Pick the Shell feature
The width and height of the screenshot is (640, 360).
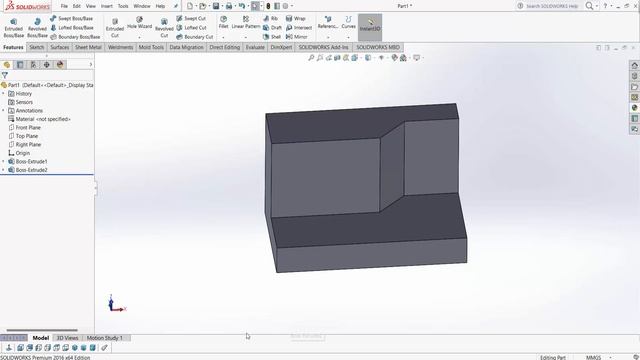coord(272,37)
